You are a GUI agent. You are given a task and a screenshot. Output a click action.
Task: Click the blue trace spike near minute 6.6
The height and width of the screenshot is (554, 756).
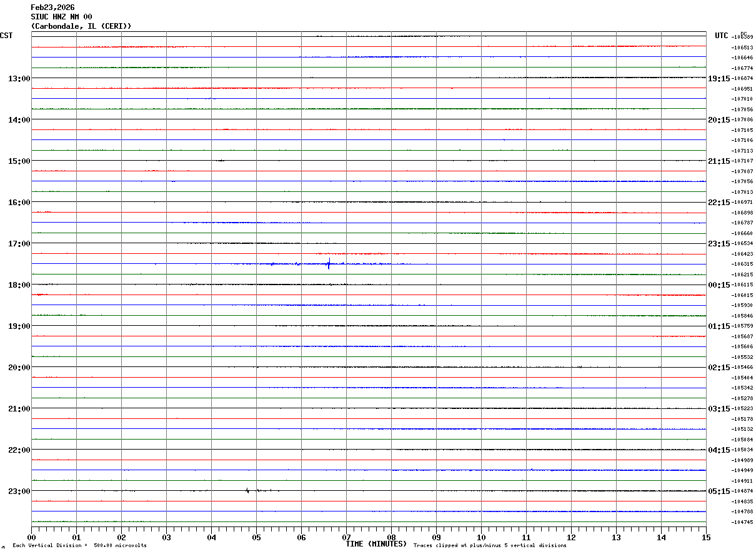coord(329,264)
